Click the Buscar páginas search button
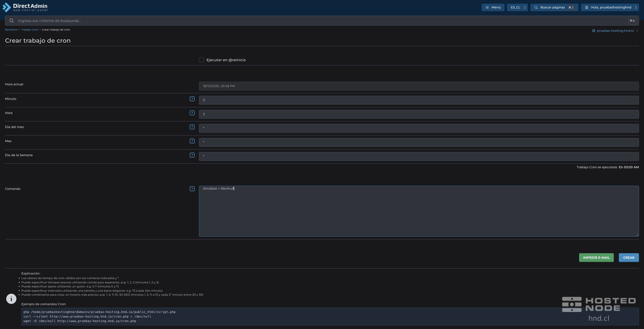 [554, 7]
